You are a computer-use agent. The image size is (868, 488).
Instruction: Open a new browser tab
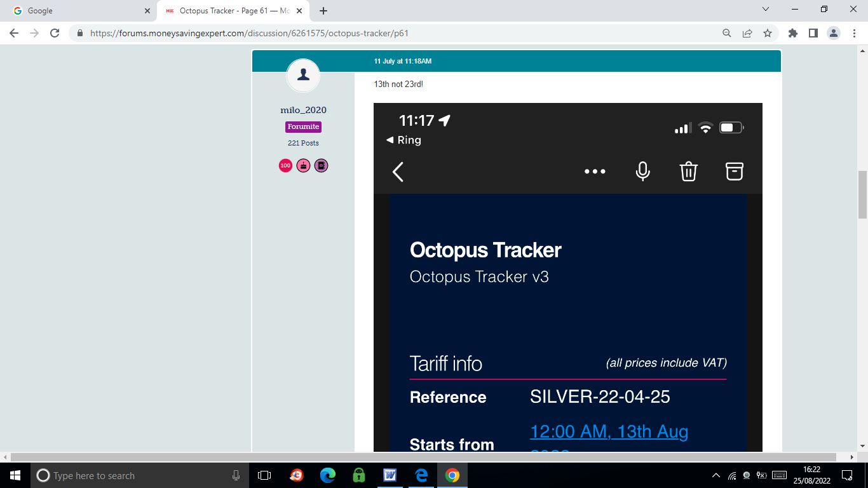tap(323, 11)
